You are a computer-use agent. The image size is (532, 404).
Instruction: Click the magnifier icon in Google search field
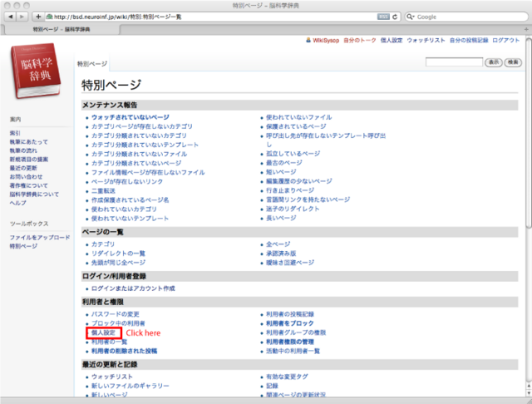(x=411, y=17)
